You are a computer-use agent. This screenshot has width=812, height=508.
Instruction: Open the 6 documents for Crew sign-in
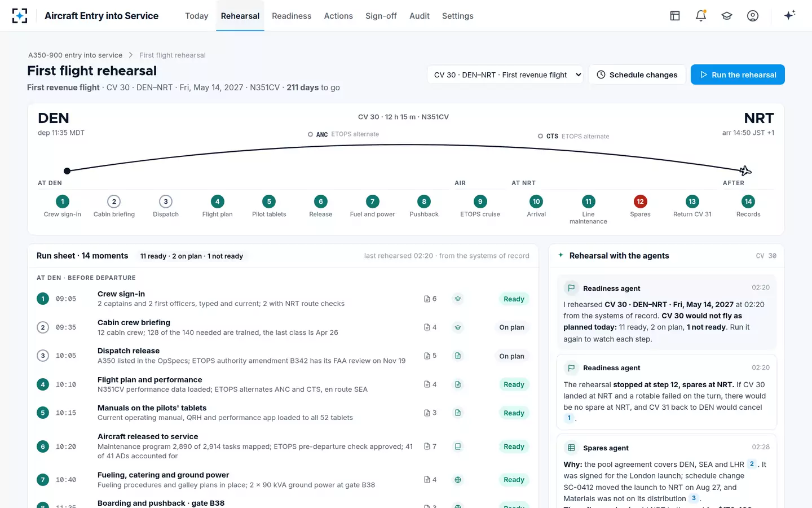pos(430,299)
